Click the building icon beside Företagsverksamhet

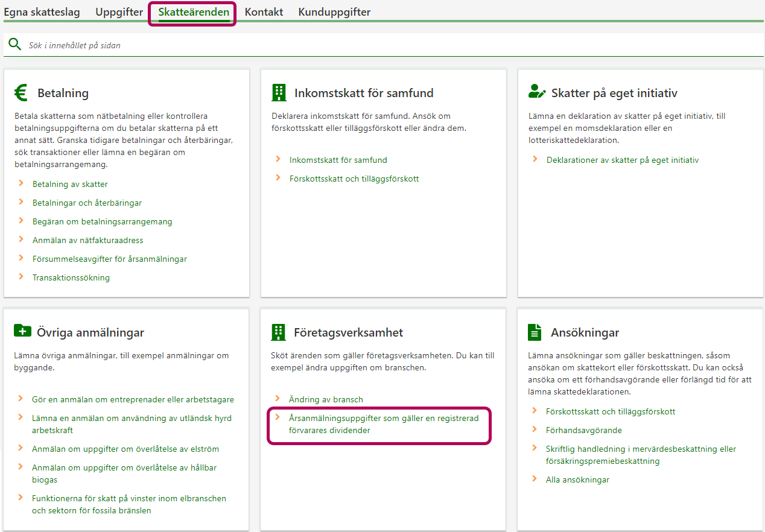[x=279, y=332]
